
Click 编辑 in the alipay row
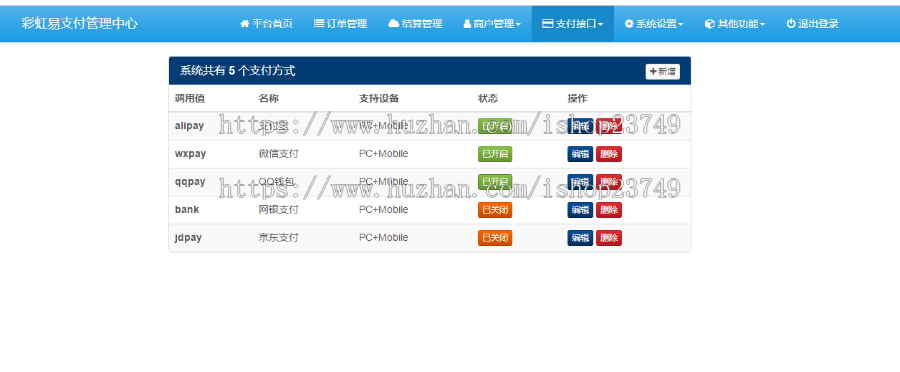coord(580,126)
